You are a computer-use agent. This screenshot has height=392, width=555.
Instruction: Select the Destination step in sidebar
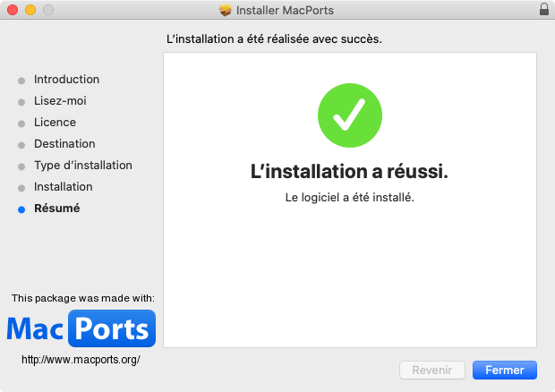64,144
